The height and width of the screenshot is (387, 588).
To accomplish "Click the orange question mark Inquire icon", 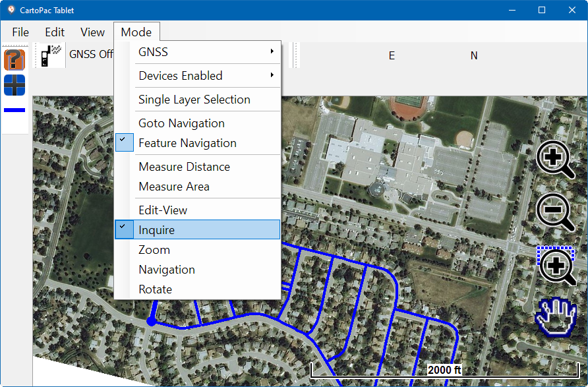I will (x=14, y=60).
